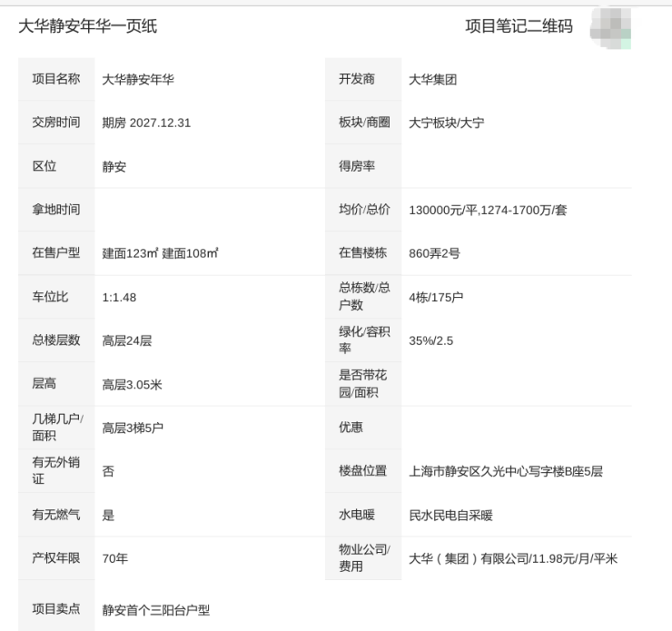Click the 优惠 label cell

[x=363, y=428]
